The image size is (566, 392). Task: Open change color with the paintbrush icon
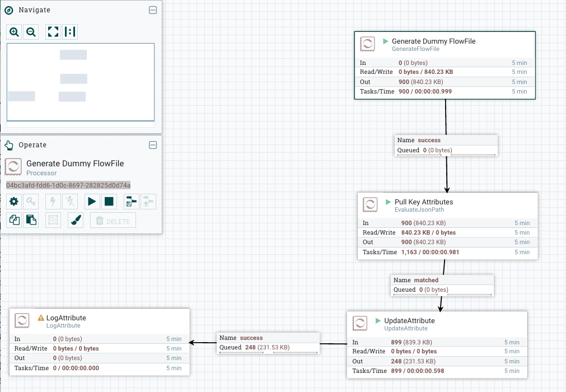pyautogui.click(x=76, y=221)
